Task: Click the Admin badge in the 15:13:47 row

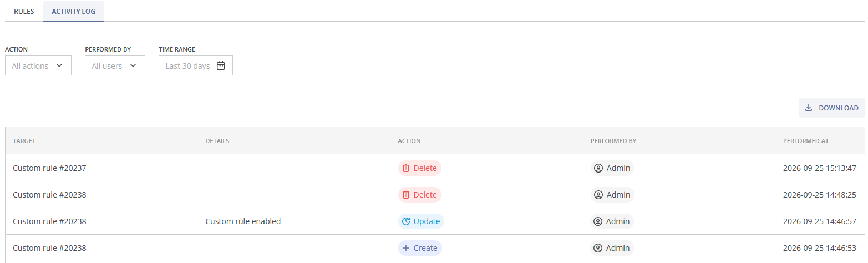Action: tap(612, 168)
